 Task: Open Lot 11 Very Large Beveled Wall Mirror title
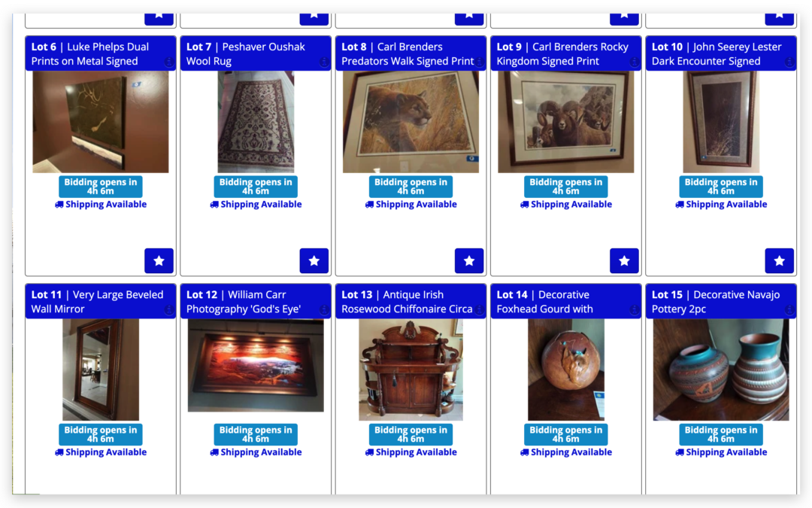(x=97, y=302)
